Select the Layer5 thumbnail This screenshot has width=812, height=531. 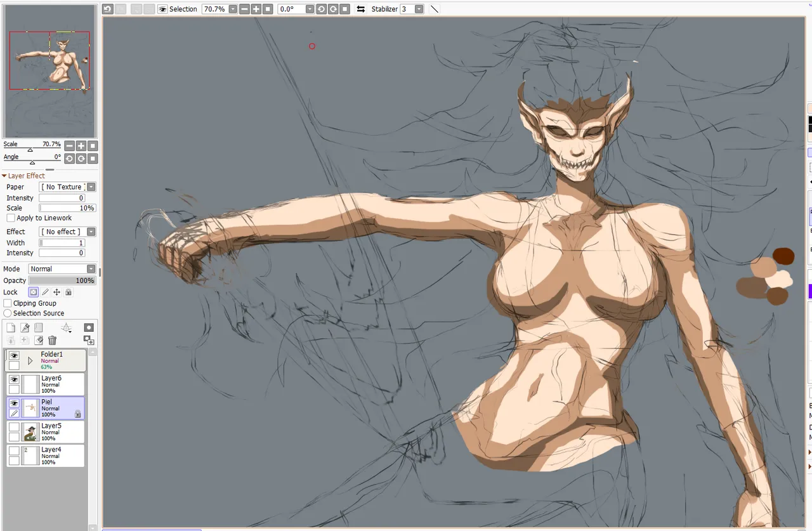[30, 432]
